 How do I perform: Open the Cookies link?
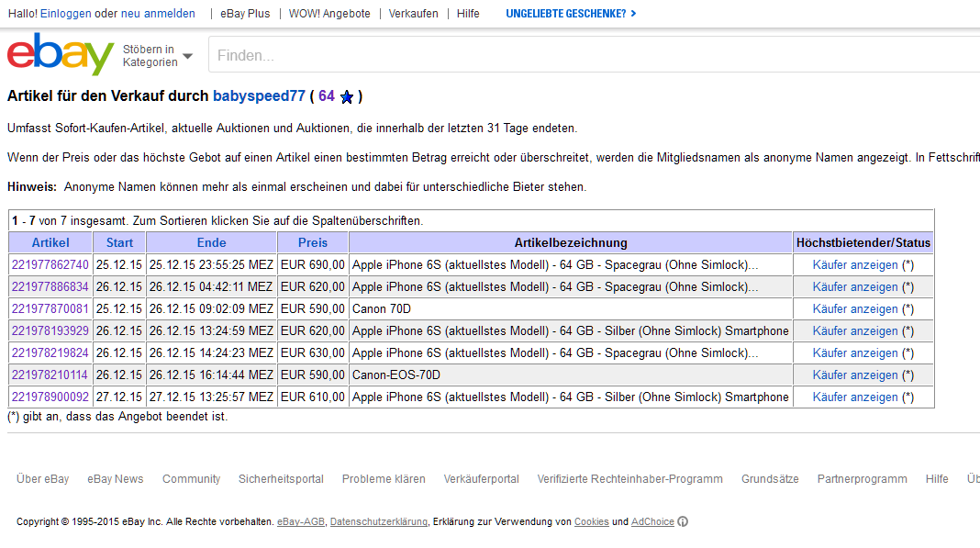tap(591, 521)
